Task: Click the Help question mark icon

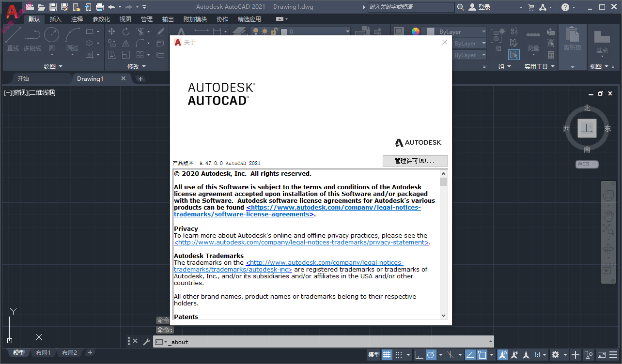Action: click(x=565, y=7)
